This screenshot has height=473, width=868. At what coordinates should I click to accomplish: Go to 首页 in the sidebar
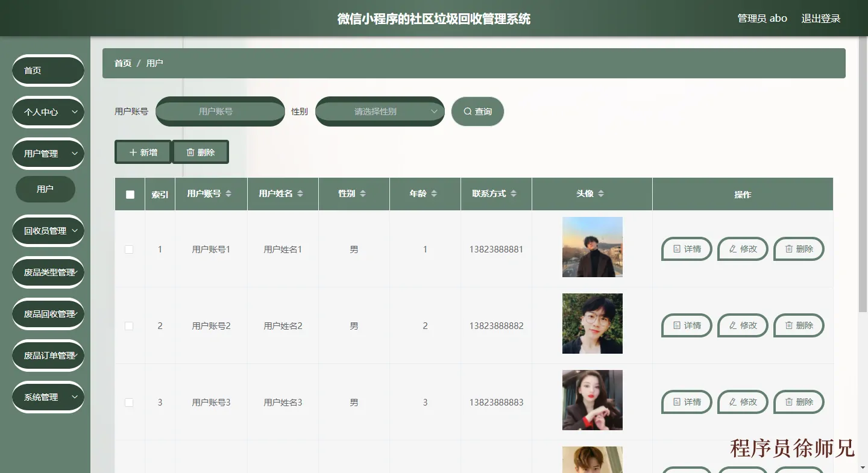click(48, 70)
